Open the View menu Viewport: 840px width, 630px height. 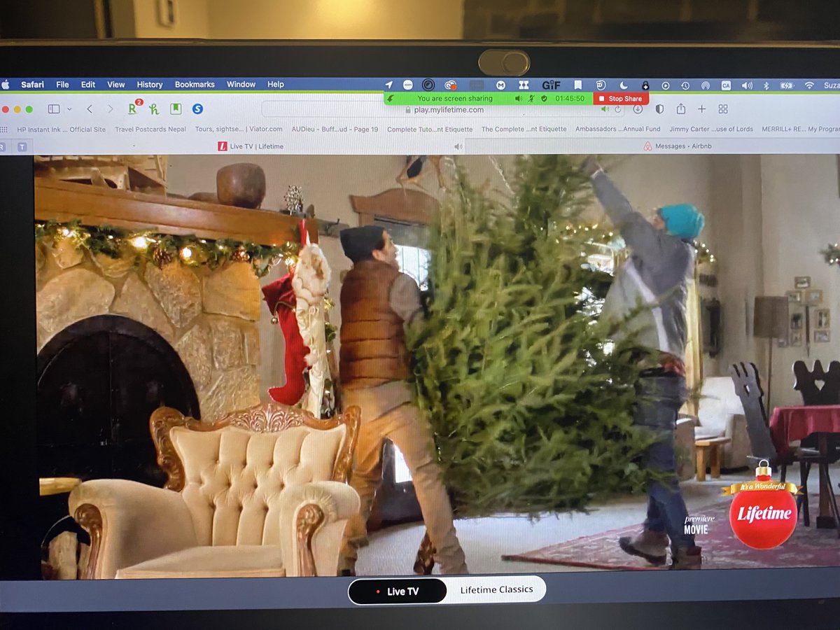(x=115, y=85)
